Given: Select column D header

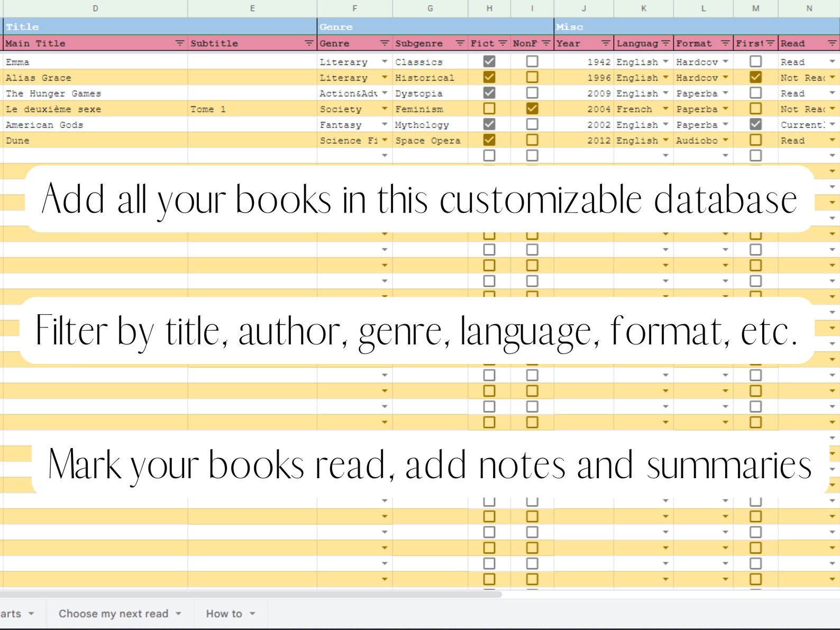Looking at the screenshot, I should [x=95, y=8].
